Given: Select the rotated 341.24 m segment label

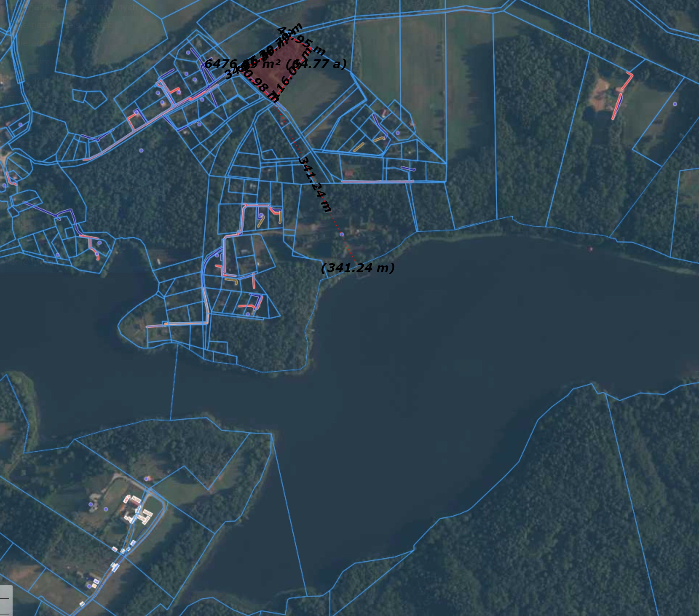Looking at the screenshot, I should point(315,184).
